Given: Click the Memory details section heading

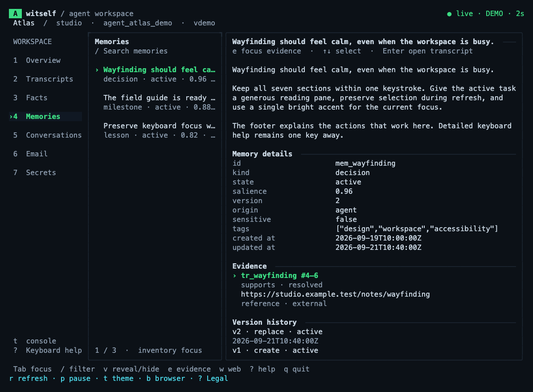Looking at the screenshot, I should pyautogui.click(x=262, y=154).
